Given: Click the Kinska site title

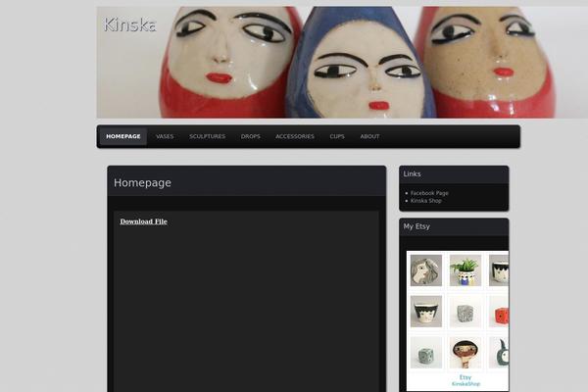Looking at the screenshot, I should [129, 24].
